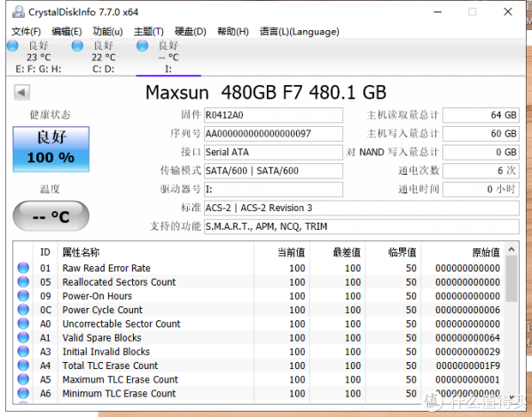Click blue status dot for Raw Read Error Rate
The image size is (532, 417).
(23, 268)
